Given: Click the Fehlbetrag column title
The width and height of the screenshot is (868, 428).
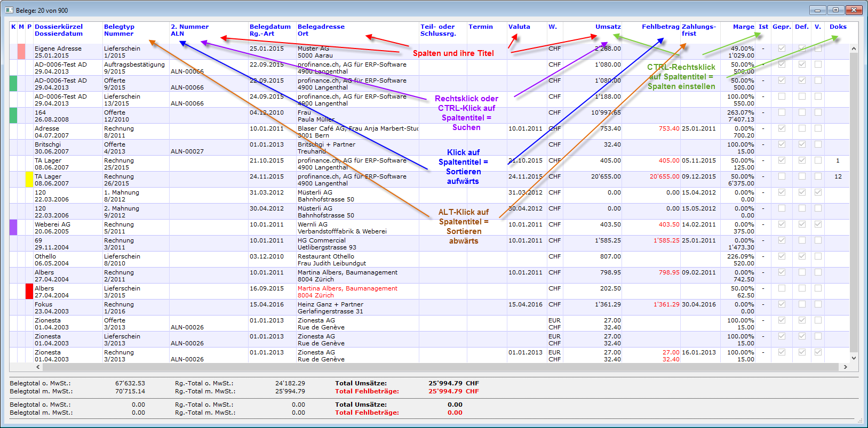Looking at the screenshot, I should coord(660,27).
